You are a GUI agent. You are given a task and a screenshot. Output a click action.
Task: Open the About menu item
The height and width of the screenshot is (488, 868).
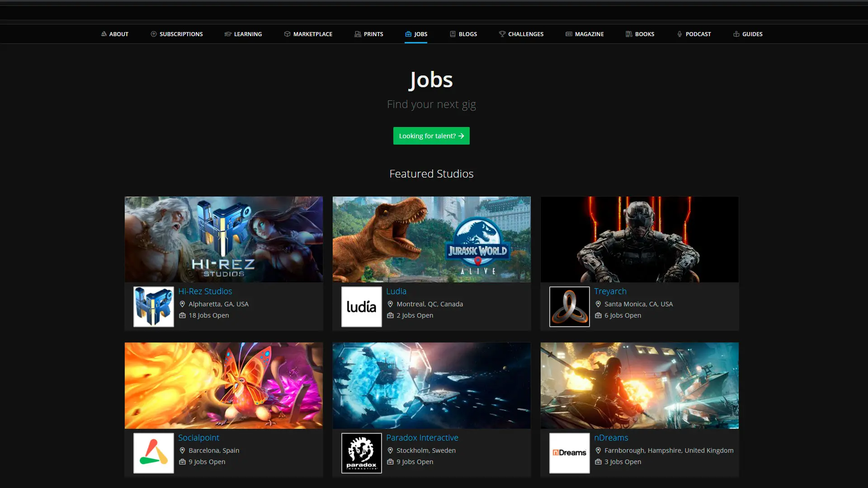119,34
